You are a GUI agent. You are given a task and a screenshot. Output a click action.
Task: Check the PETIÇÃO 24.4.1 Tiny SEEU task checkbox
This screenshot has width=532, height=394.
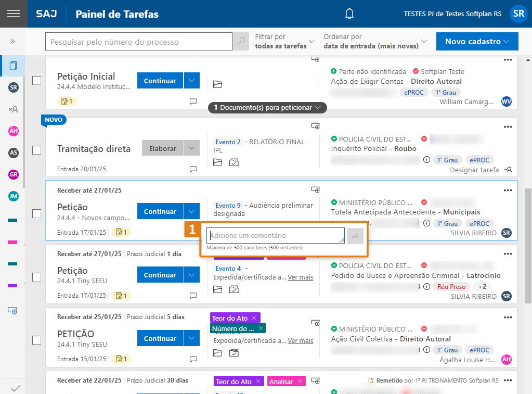(x=36, y=340)
